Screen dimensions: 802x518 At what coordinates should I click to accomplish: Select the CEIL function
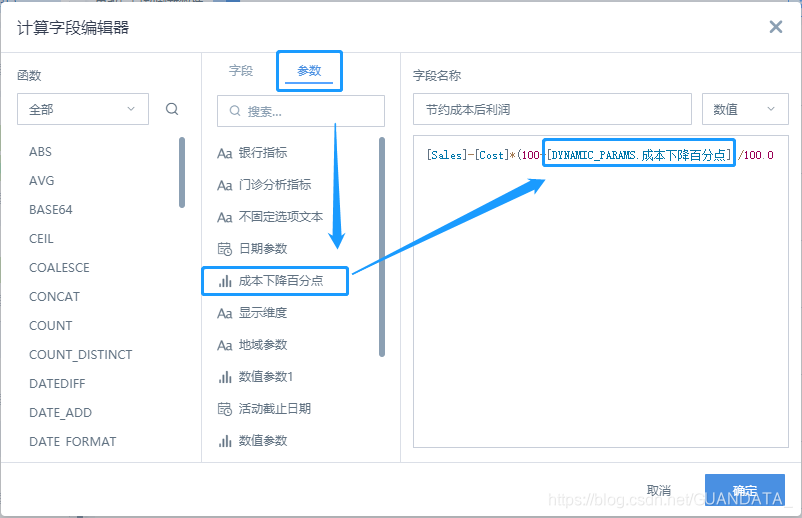[41, 239]
